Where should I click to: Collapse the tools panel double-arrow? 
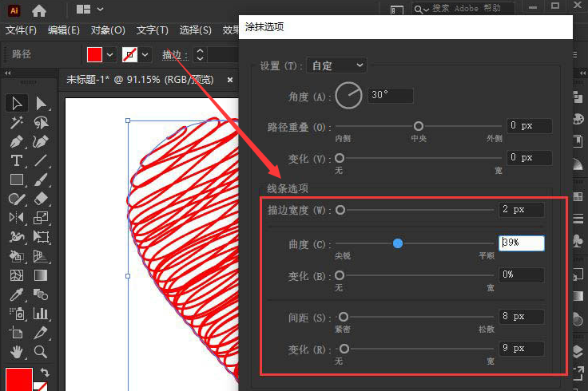coord(8,73)
